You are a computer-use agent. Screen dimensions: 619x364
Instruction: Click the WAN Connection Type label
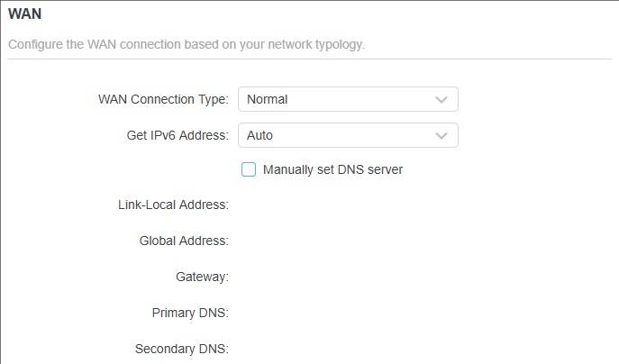[162, 99]
